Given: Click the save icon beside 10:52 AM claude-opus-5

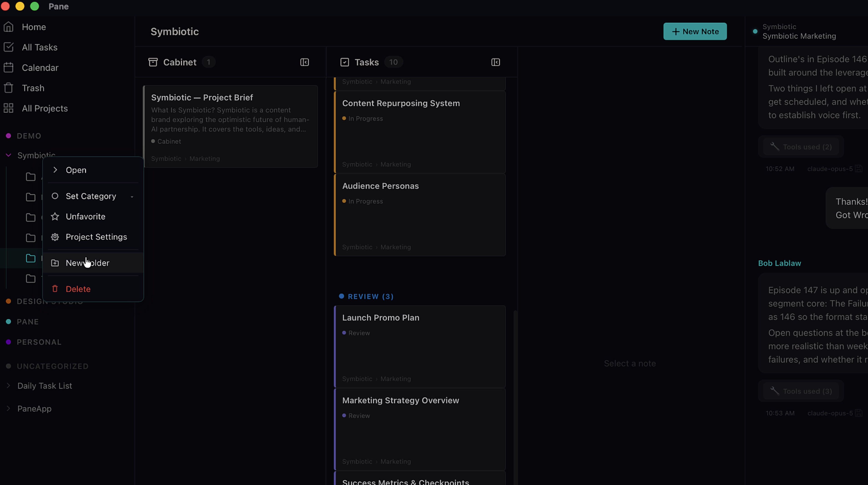Looking at the screenshot, I should (x=859, y=169).
